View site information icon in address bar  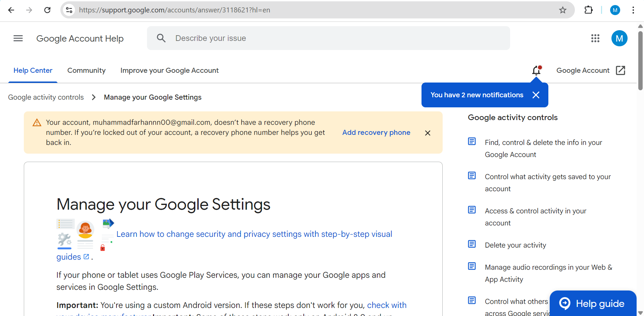(x=69, y=10)
